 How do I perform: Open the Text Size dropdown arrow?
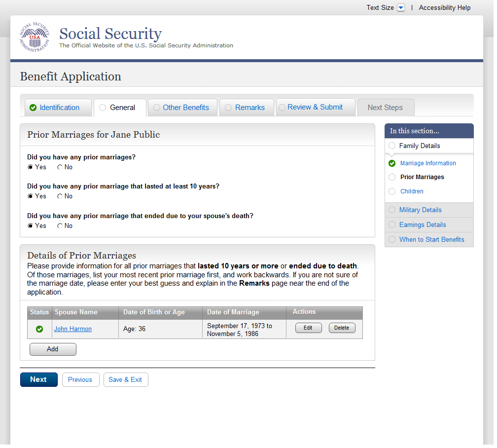tap(401, 7)
